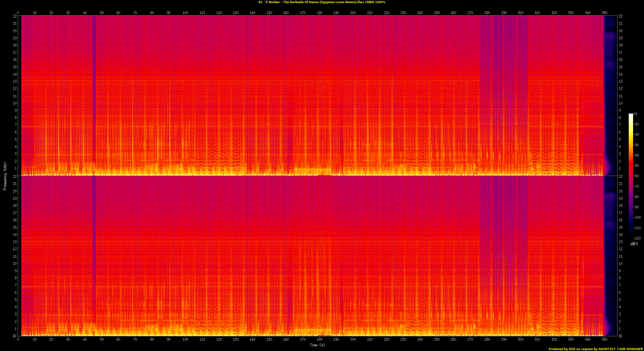Click the 'Frequency (kHz)' axis label
The image size is (644, 351).
[5, 176]
